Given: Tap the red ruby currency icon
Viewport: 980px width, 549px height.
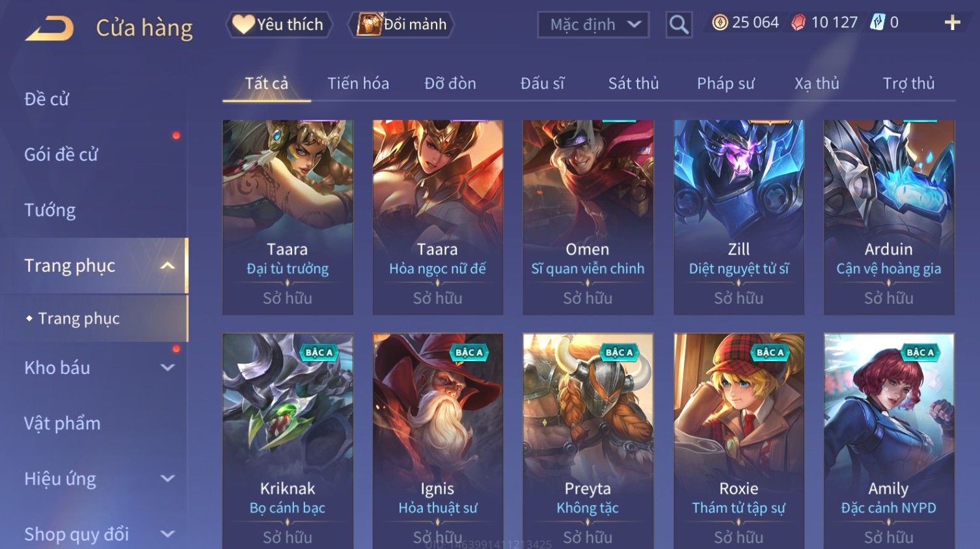Looking at the screenshot, I should coord(798,23).
